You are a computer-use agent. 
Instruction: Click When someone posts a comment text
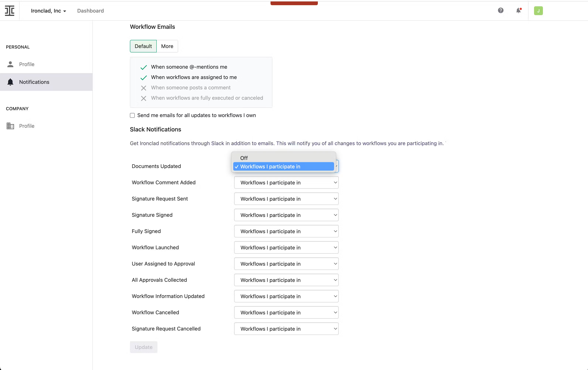(x=191, y=88)
